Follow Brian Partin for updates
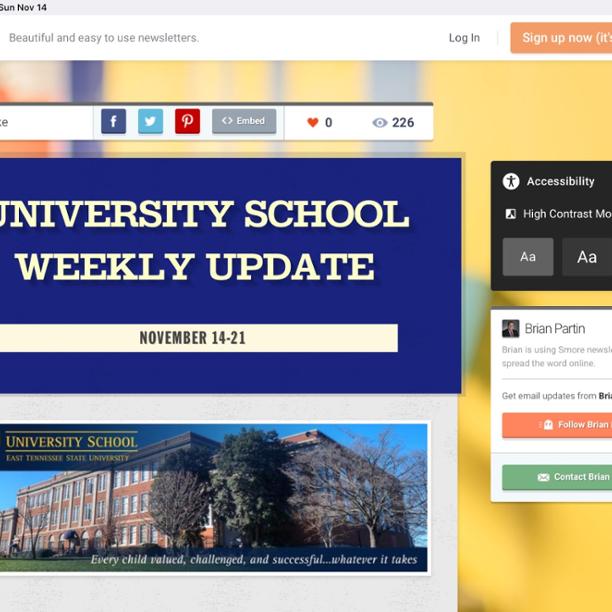 (x=556, y=425)
